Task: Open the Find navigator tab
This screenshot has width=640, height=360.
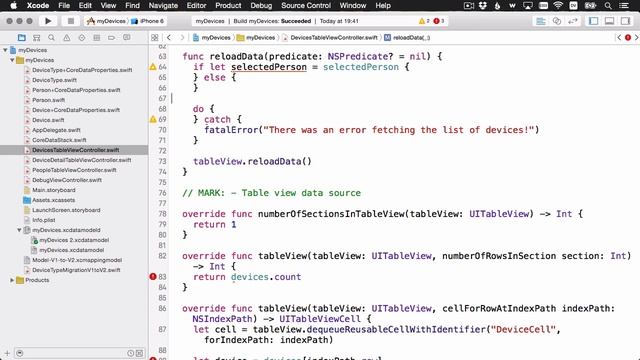Action: 51,38
